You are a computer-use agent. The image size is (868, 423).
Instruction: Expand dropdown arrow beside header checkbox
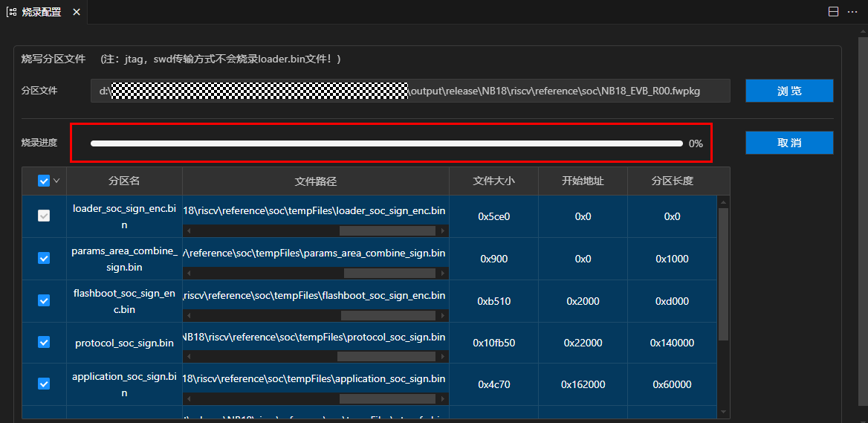point(56,181)
